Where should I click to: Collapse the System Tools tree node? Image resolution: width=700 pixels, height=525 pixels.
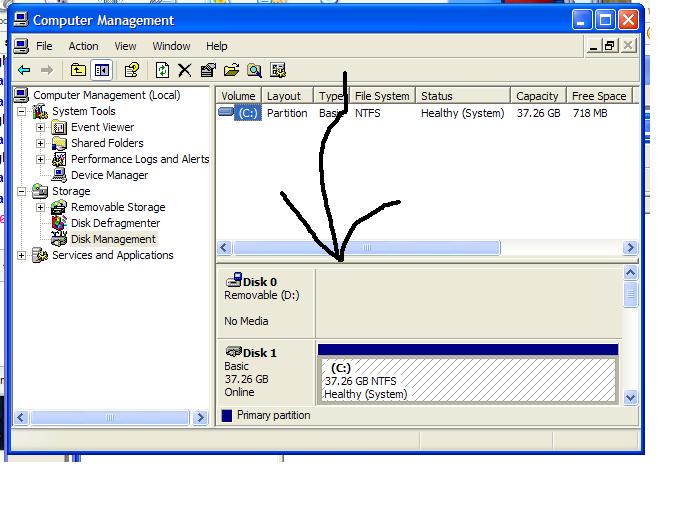(x=23, y=111)
